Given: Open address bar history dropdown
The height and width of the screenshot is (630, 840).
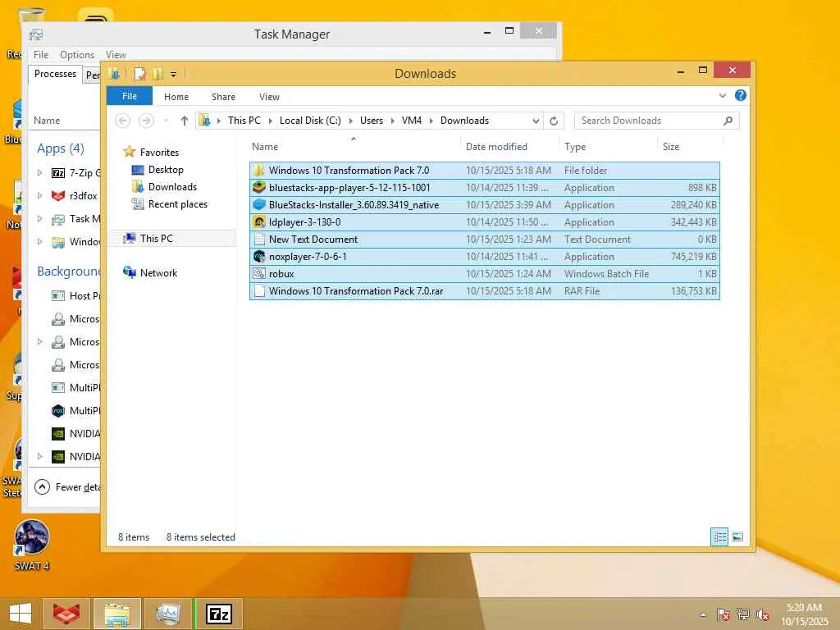Looking at the screenshot, I should 536,121.
